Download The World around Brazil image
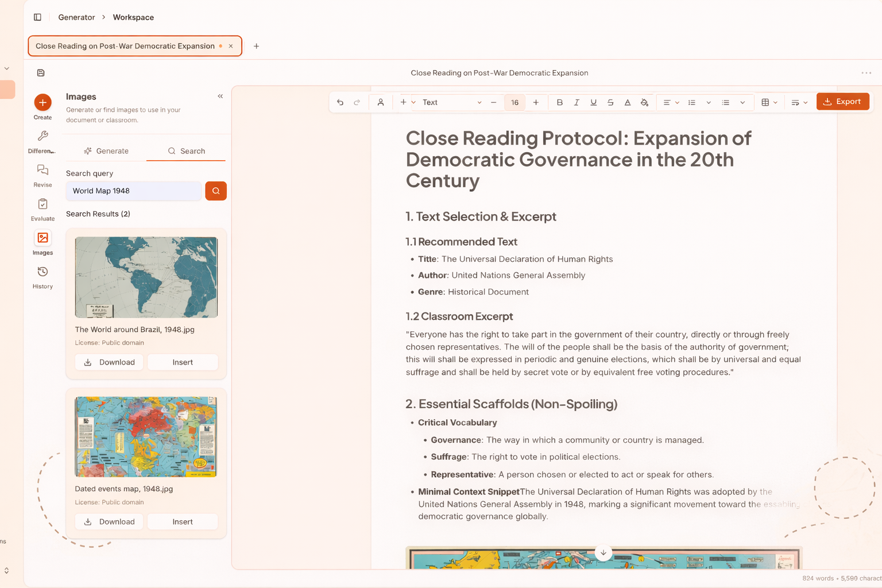This screenshot has width=882, height=588. tap(109, 362)
